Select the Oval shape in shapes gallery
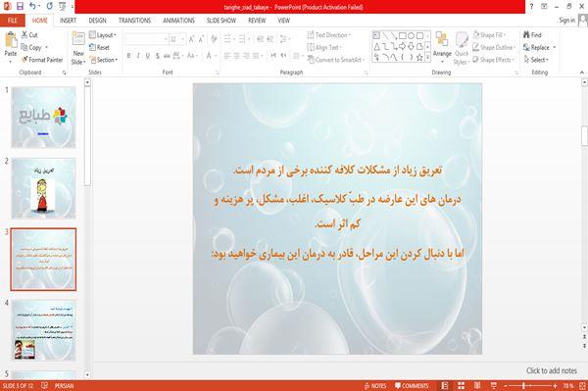The height and width of the screenshot is (391, 588). click(411, 36)
